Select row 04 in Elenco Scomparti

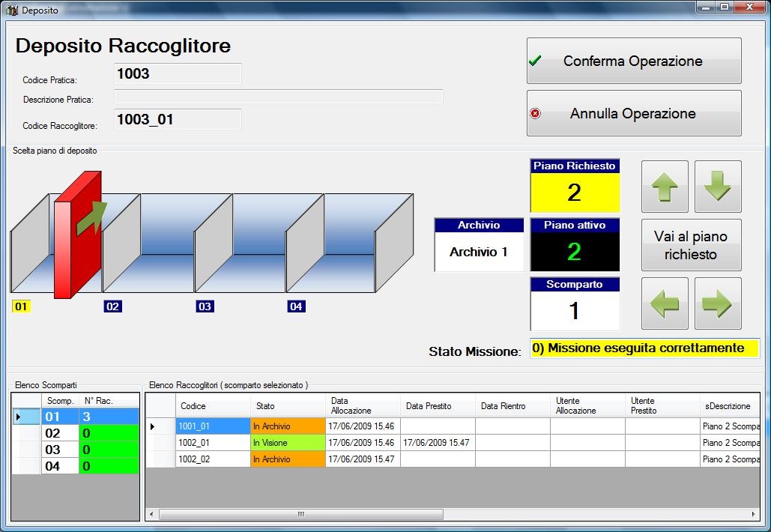pos(75,465)
